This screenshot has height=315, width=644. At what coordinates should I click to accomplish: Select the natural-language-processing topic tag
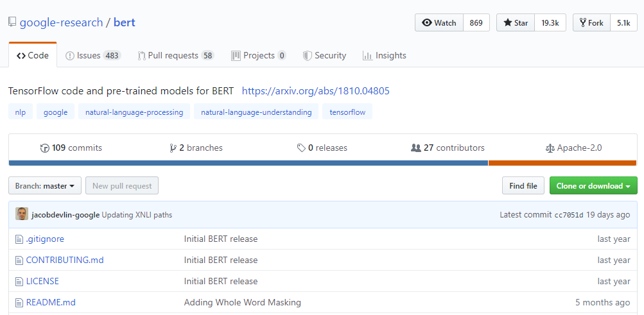[134, 112]
